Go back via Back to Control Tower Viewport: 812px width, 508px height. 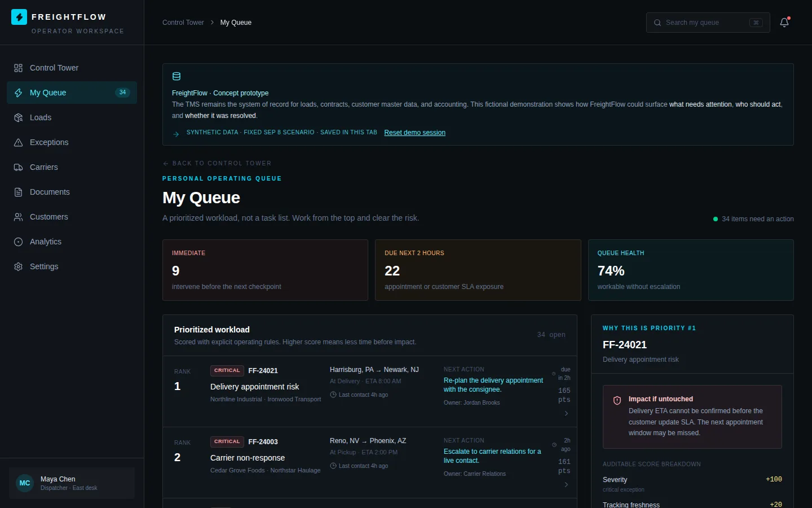tap(217, 163)
